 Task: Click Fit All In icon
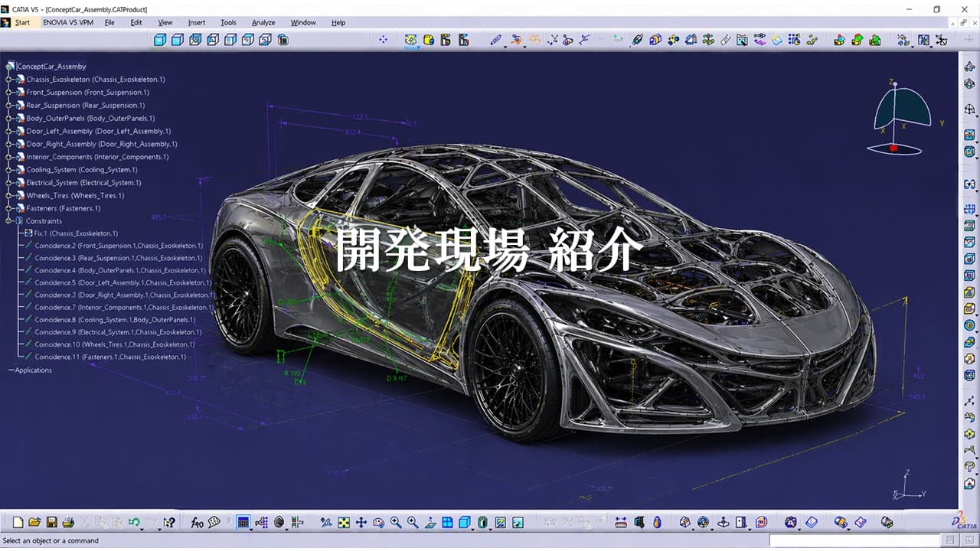click(344, 522)
